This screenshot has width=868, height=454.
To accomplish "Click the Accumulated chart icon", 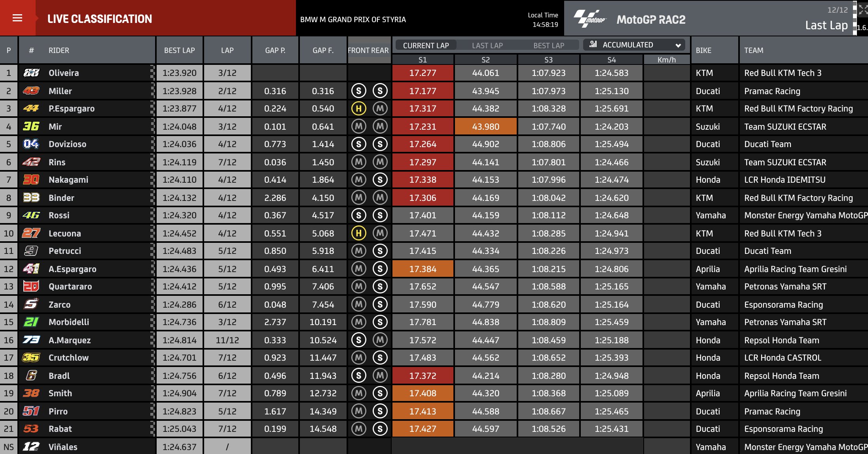I will tap(593, 44).
